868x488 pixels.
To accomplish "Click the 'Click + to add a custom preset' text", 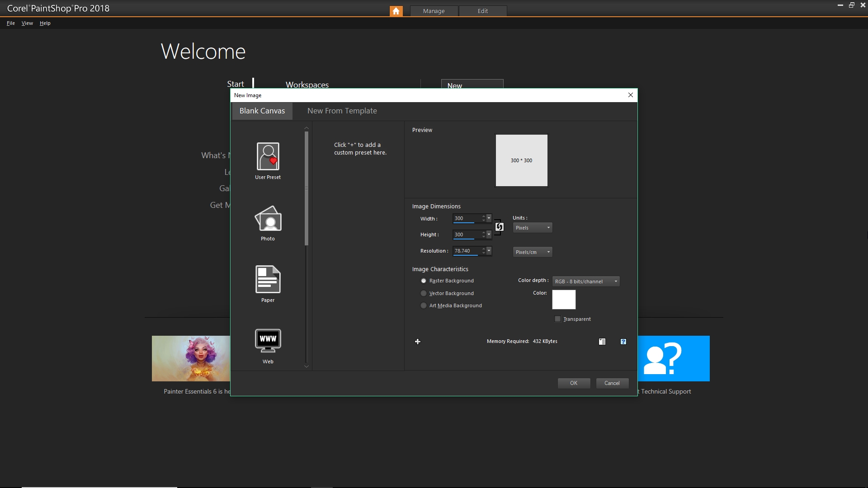I will coord(360,149).
